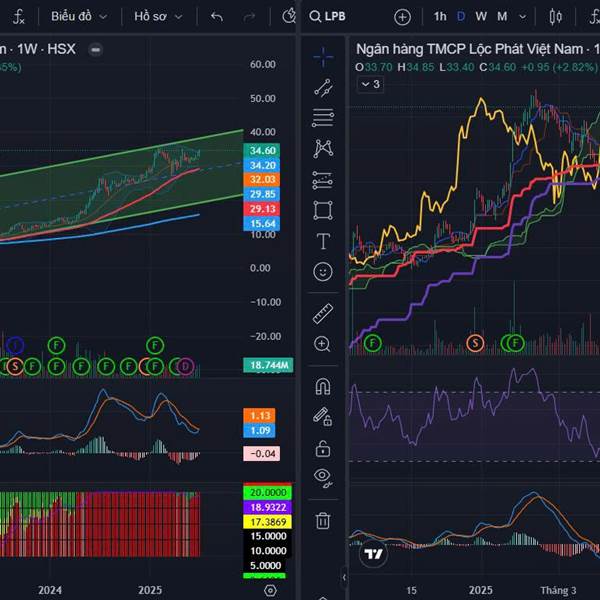Open the time interval chevron after M
This screenshot has width=600, height=600.
[x=522, y=17]
